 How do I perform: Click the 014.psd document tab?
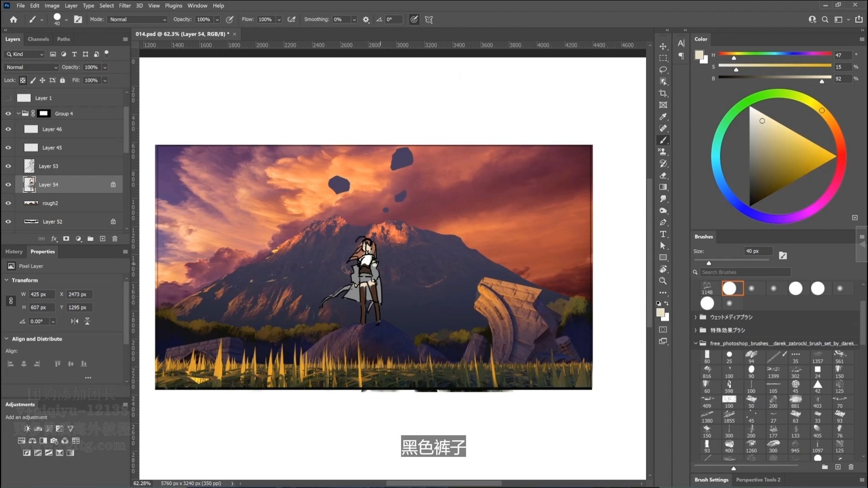(182, 34)
